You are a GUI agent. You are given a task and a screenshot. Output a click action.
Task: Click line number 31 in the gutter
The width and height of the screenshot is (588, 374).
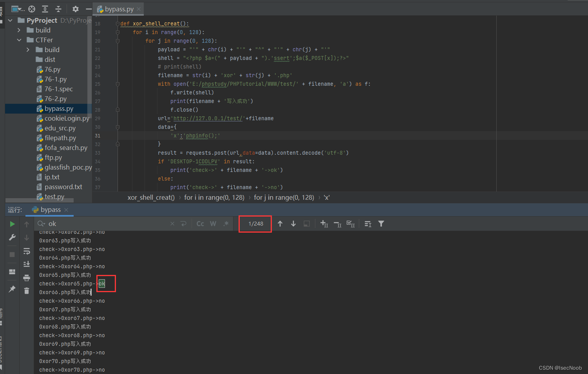point(98,136)
